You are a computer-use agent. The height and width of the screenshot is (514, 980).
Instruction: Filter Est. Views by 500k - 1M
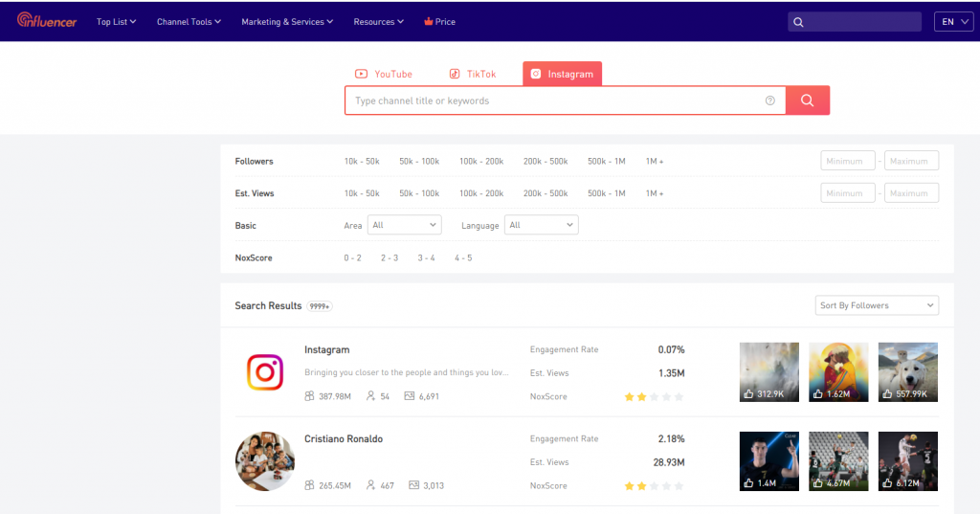[x=606, y=194]
